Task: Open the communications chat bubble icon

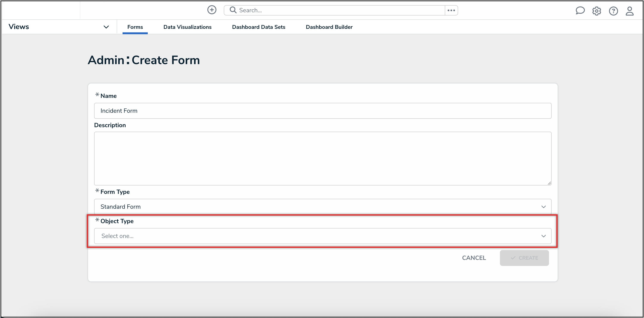Action: tap(580, 11)
